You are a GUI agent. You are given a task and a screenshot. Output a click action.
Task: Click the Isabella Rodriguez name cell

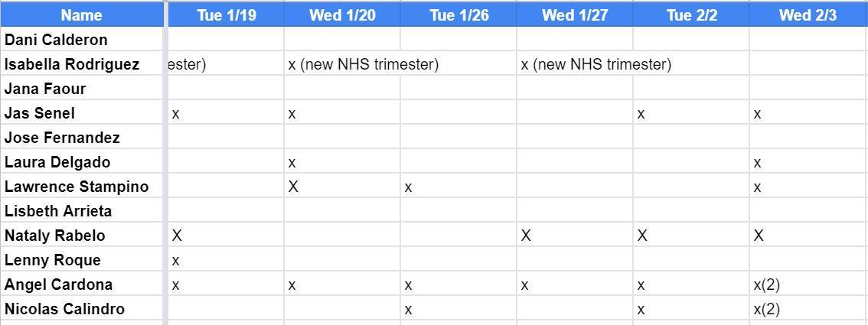(x=81, y=64)
